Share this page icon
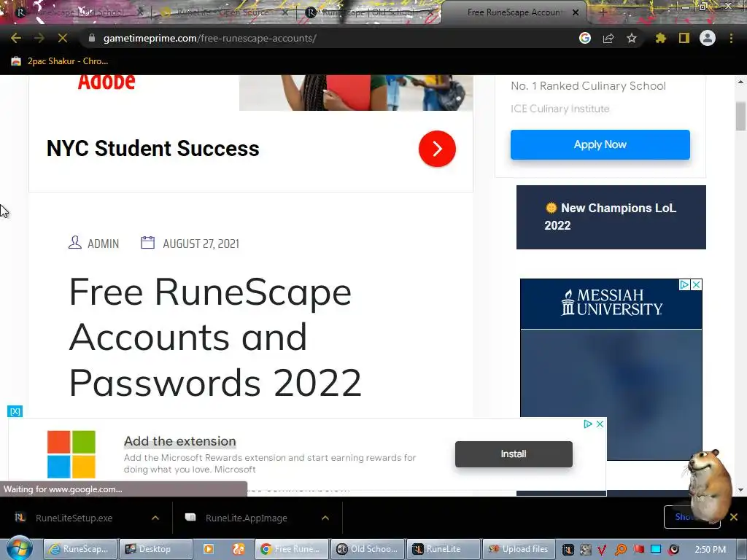The image size is (747, 560). pyautogui.click(x=608, y=38)
